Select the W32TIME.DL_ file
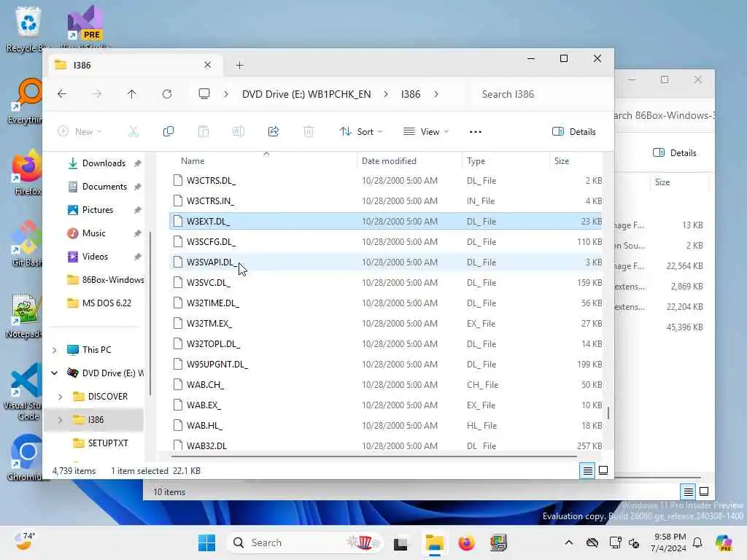 click(386, 303)
